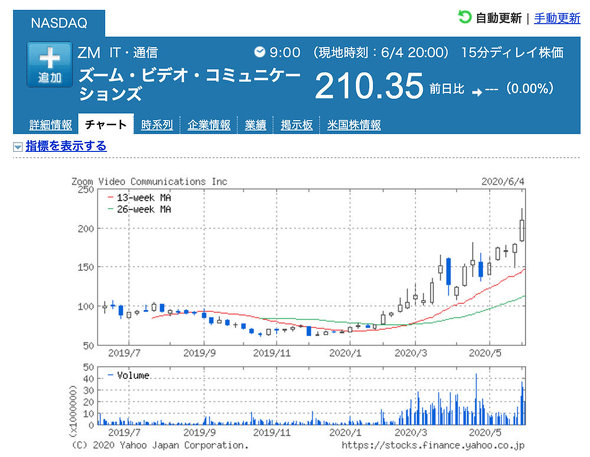Click 2020/1 label on price chart axis
Viewport: 590px width, 457px height.
(345, 353)
